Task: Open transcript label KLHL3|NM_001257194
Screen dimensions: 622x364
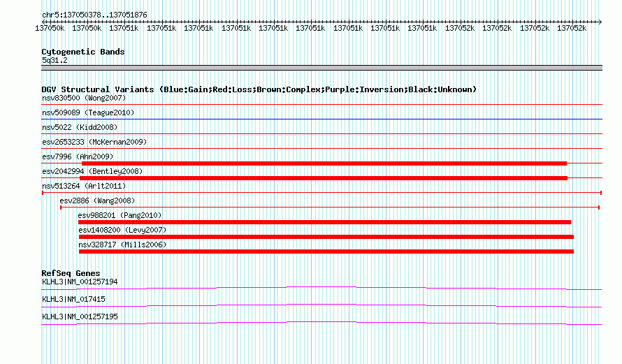Action: tap(80, 282)
